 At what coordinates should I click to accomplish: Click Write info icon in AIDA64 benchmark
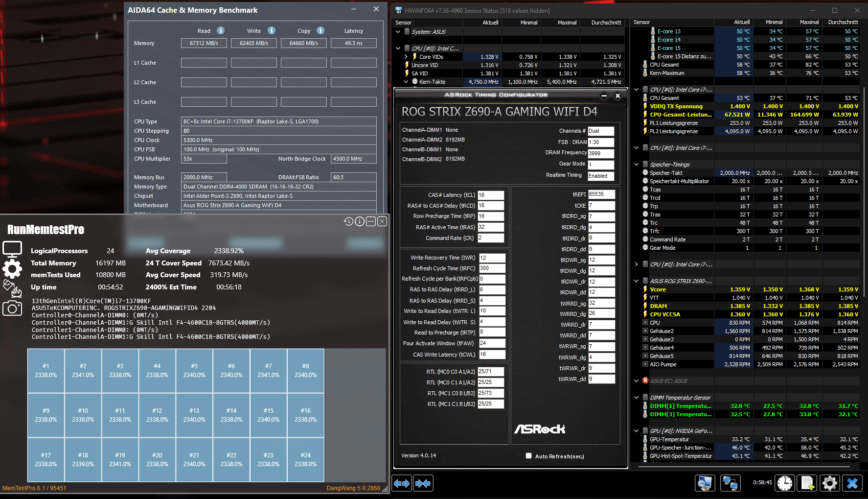[272, 30]
